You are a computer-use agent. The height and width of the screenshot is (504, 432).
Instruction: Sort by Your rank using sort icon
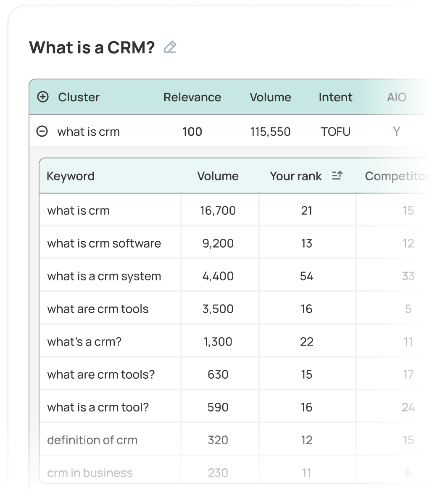tap(337, 176)
